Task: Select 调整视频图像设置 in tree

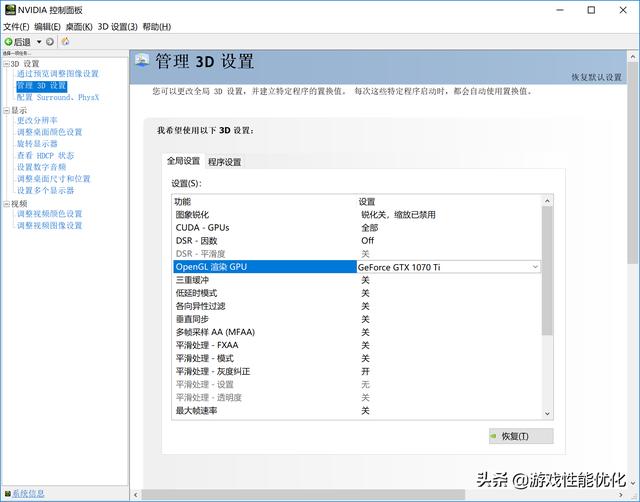Action: (49, 226)
